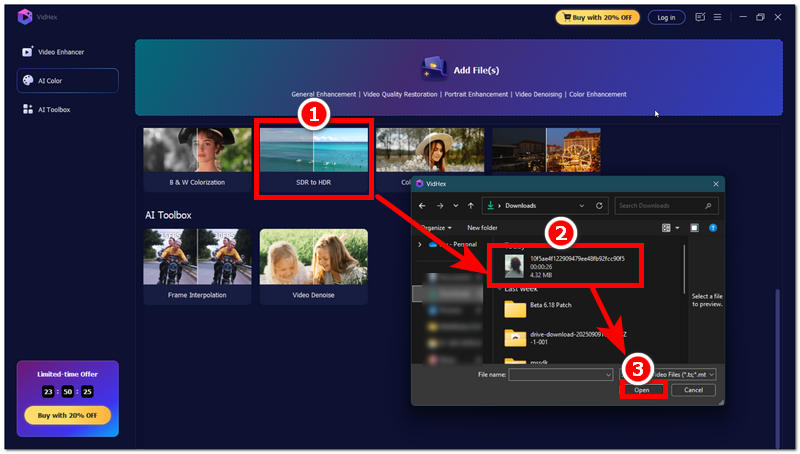Screen dimensions: 800x454
Task: Select the SDR to HDR thumbnail
Action: click(315, 157)
